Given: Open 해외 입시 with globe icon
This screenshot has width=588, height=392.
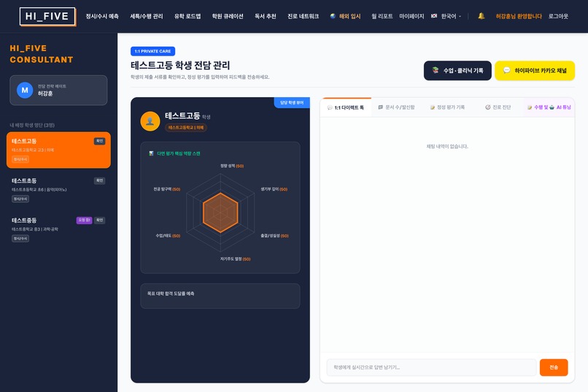Looking at the screenshot, I should [345, 16].
